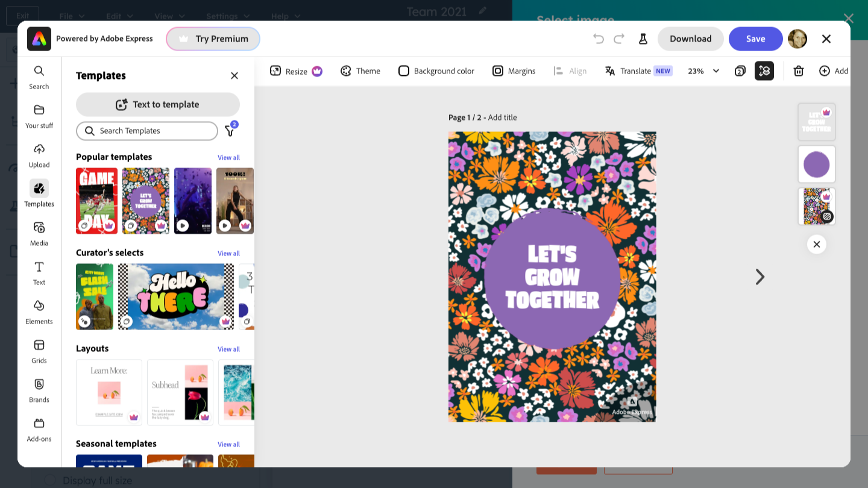Image resolution: width=868 pixels, height=488 pixels.
Task: Open the 23% zoom dropdown
Action: pos(703,71)
